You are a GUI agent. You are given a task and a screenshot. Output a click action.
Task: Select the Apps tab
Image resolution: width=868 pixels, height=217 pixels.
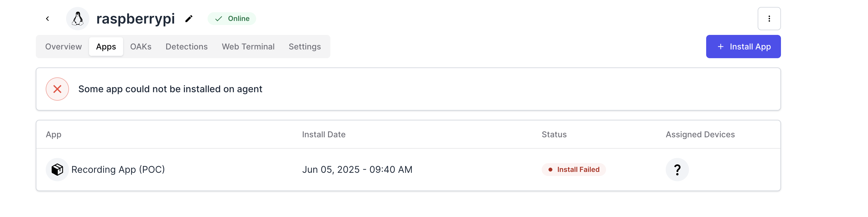point(106,47)
